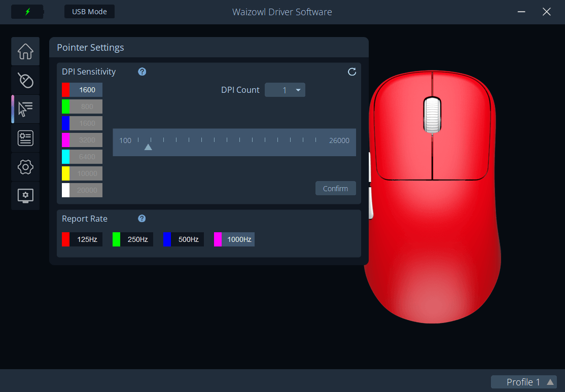The image size is (565, 392).
Task: Reset DPI settings with refresh icon
Action: pyautogui.click(x=352, y=72)
